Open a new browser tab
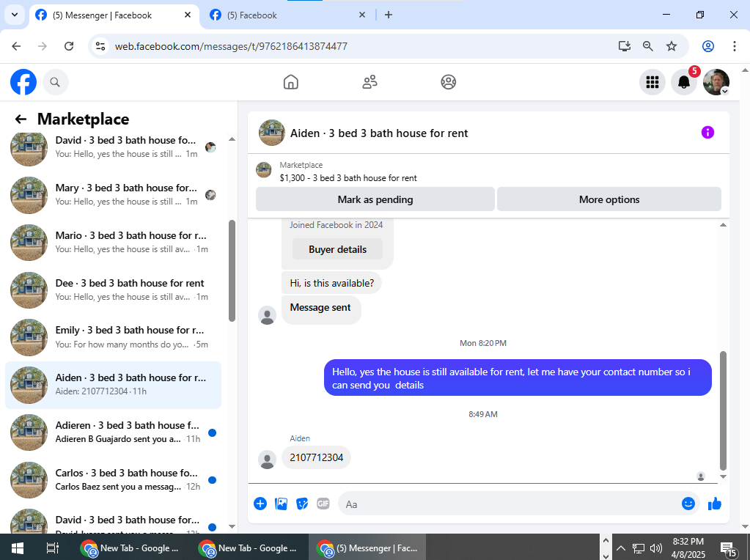This screenshot has height=560, width=750. tap(389, 15)
